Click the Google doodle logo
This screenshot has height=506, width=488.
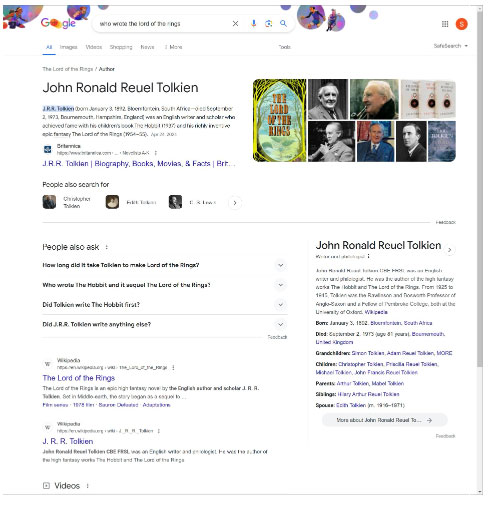[58, 23]
